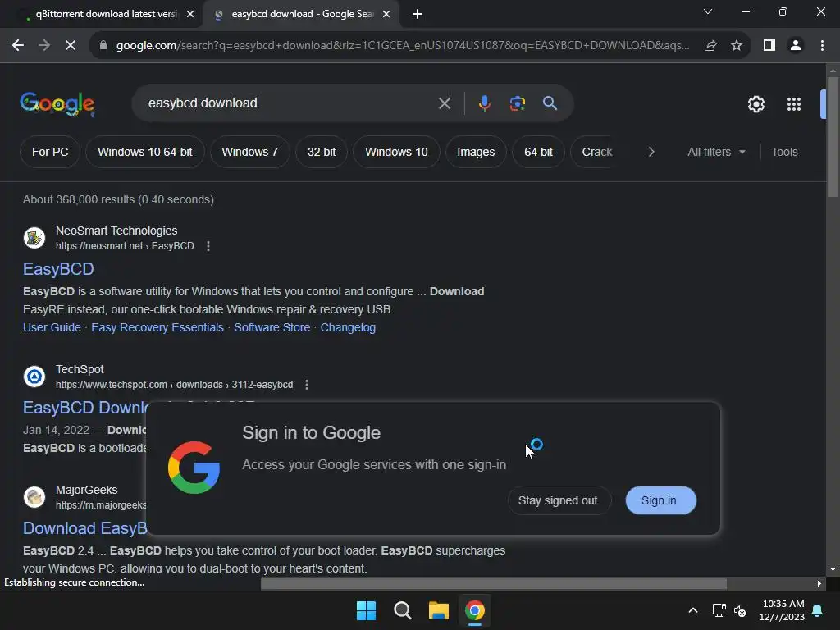Click the horizontal scrollbar thumb
This screenshot has width=840, height=630.
493,584
